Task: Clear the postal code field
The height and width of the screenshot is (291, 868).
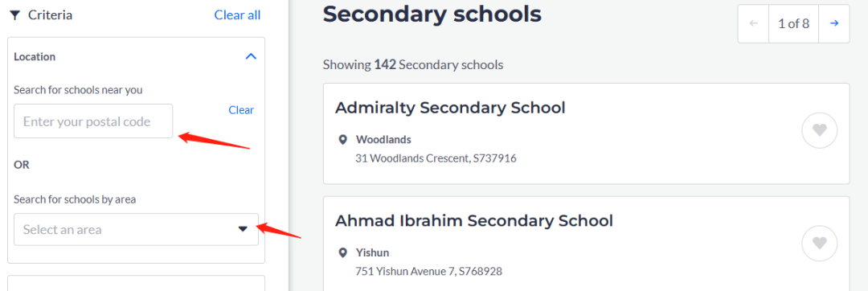Action: [241, 110]
